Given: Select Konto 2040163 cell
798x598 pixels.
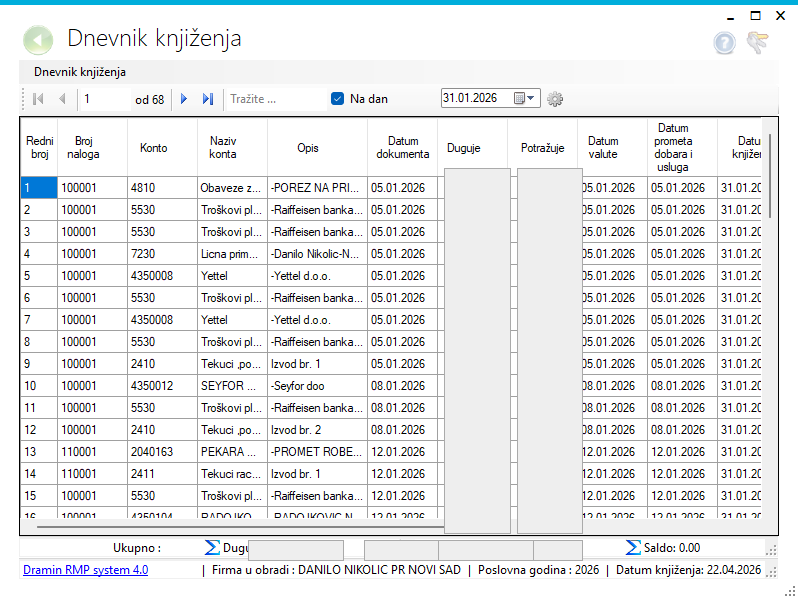Looking at the screenshot, I should (162, 451).
